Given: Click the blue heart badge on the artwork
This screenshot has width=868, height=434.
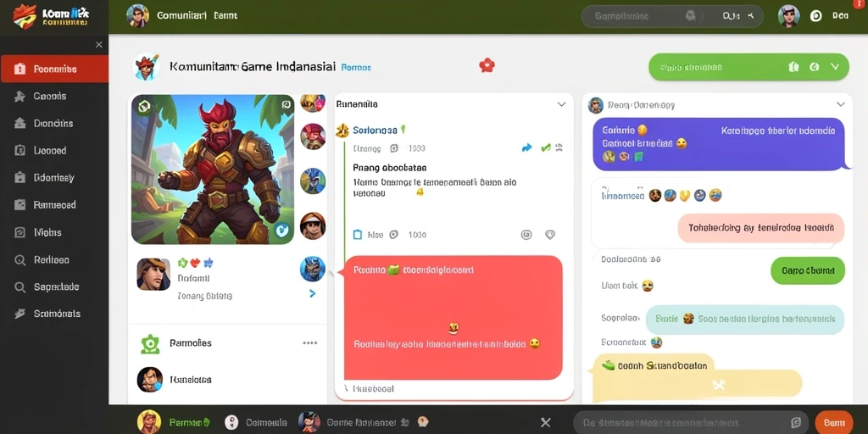Looking at the screenshot, I should 282,230.
